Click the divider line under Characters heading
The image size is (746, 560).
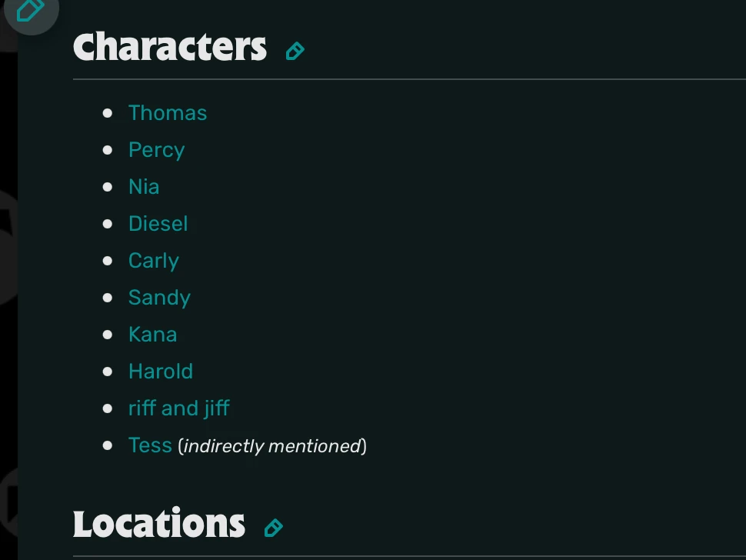(x=408, y=79)
